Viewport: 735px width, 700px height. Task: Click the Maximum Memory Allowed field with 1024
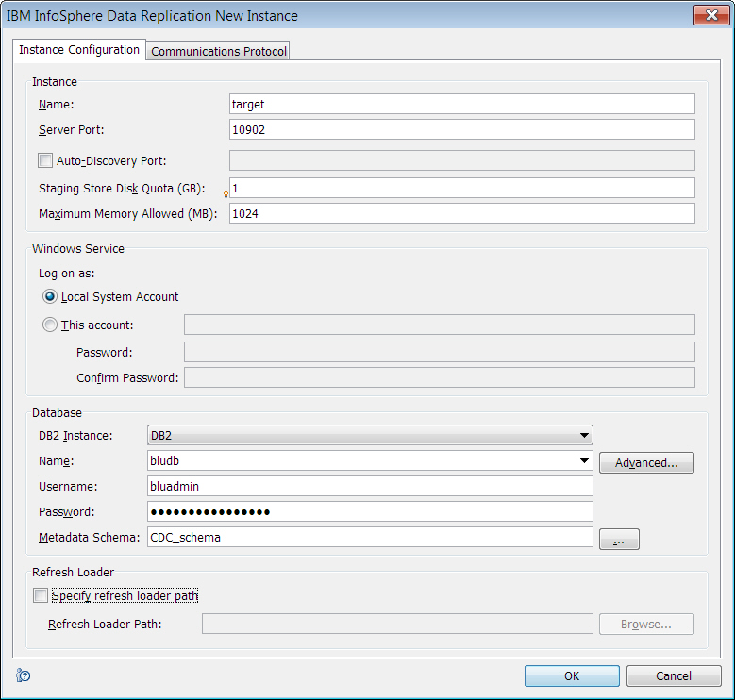[x=461, y=213]
